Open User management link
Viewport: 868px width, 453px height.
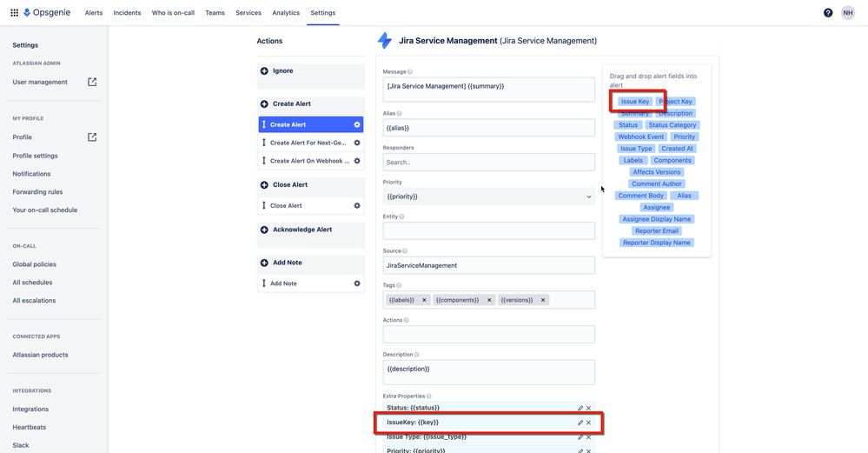40,82
